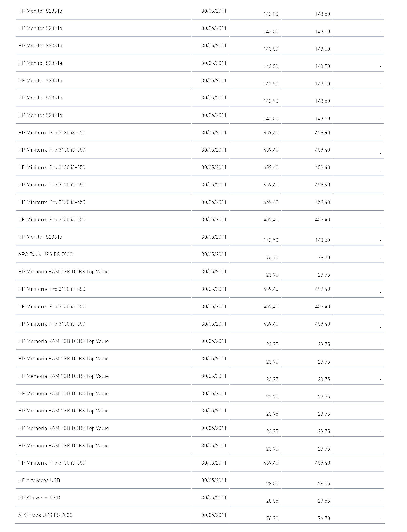
Task: Click the first 459,40 amount of the last Minitorre row
Action: pyautogui.click(x=271, y=463)
